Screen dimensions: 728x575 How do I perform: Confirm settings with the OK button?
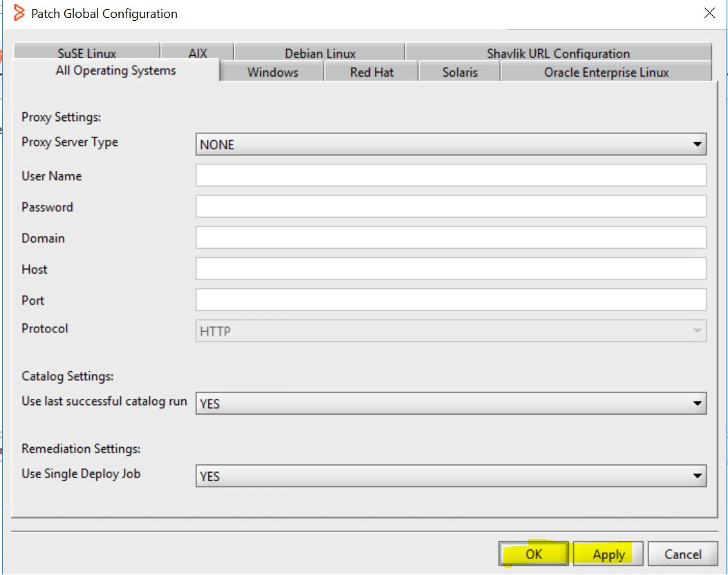pos(534,554)
